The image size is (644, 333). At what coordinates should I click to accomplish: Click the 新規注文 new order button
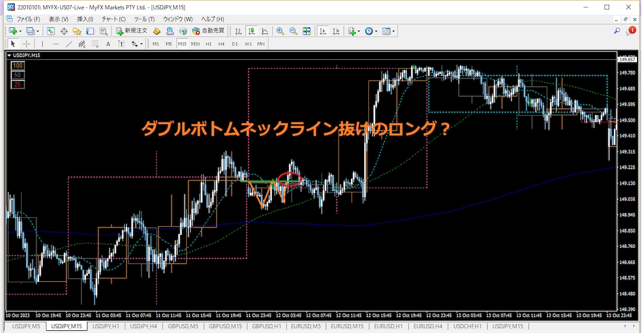click(x=132, y=31)
